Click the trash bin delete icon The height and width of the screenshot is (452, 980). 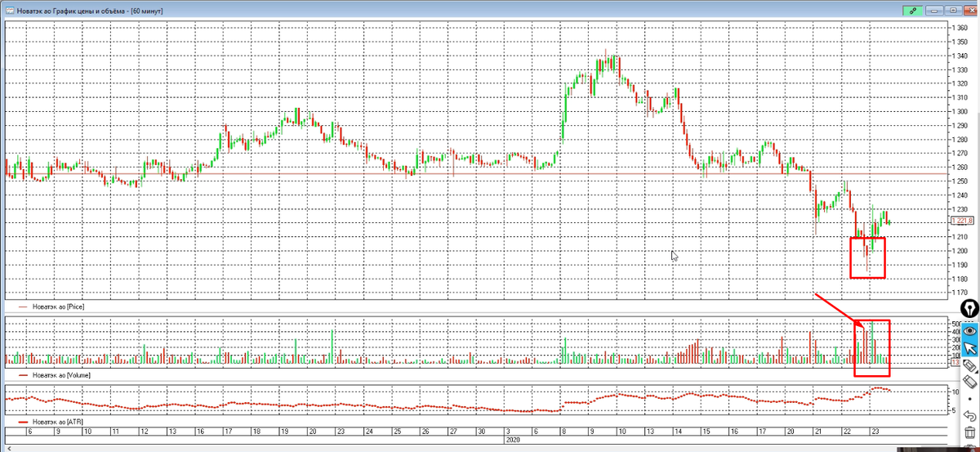[x=969, y=432]
